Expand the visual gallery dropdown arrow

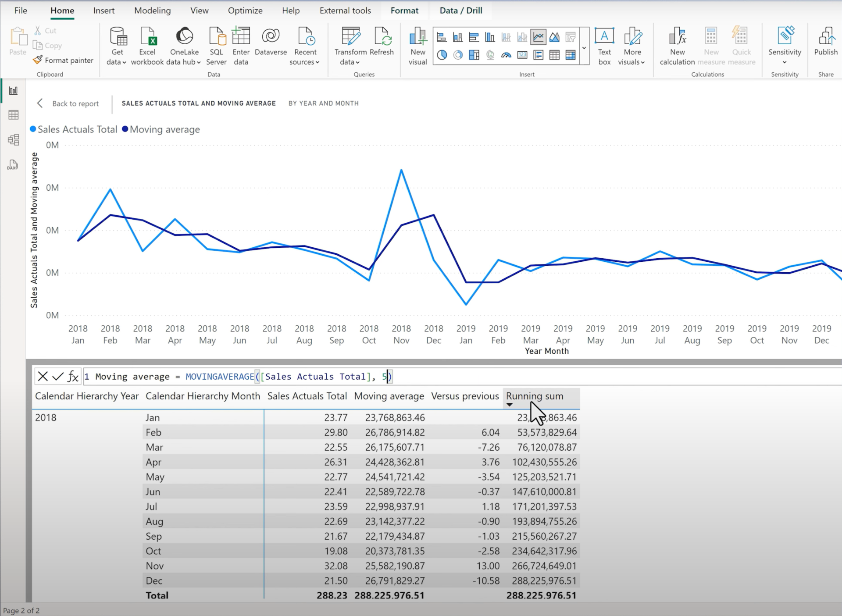(x=584, y=48)
